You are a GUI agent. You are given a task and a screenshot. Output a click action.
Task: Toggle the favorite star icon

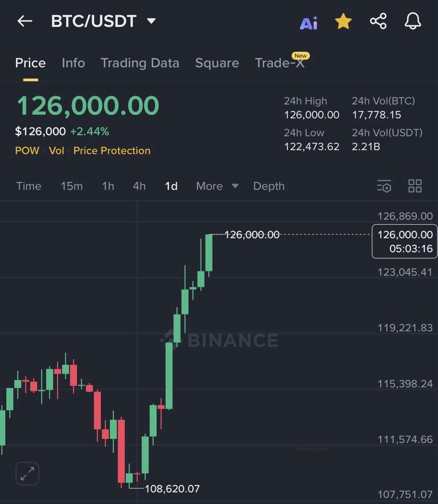click(x=343, y=21)
